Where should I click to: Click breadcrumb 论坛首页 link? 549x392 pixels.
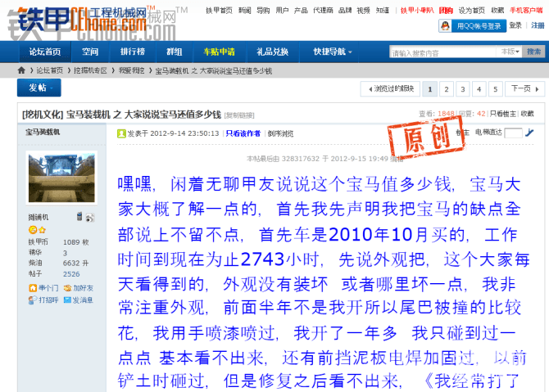pos(50,70)
